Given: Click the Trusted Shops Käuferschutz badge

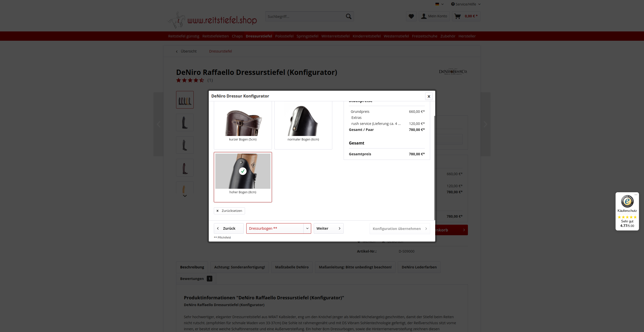Looking at the screenshot, I should pos(627,211).
